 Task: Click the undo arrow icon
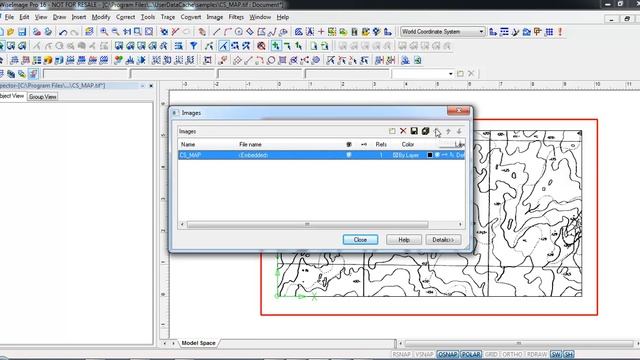(x=63, y=32)
